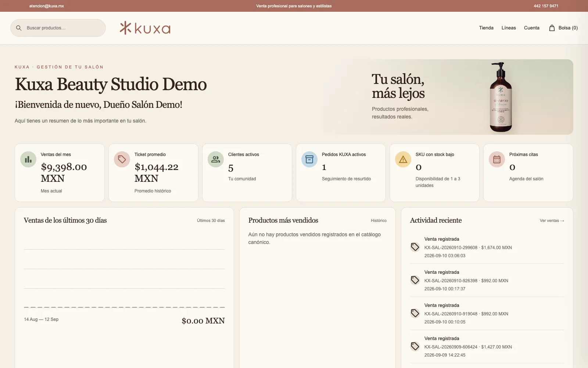
Task: Click the shampoo bottle banner image
Action: click(501, 97)
